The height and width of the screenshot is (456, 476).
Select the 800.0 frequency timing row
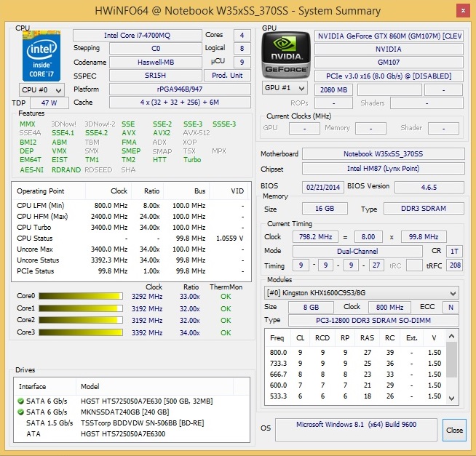tap(355, 353)
